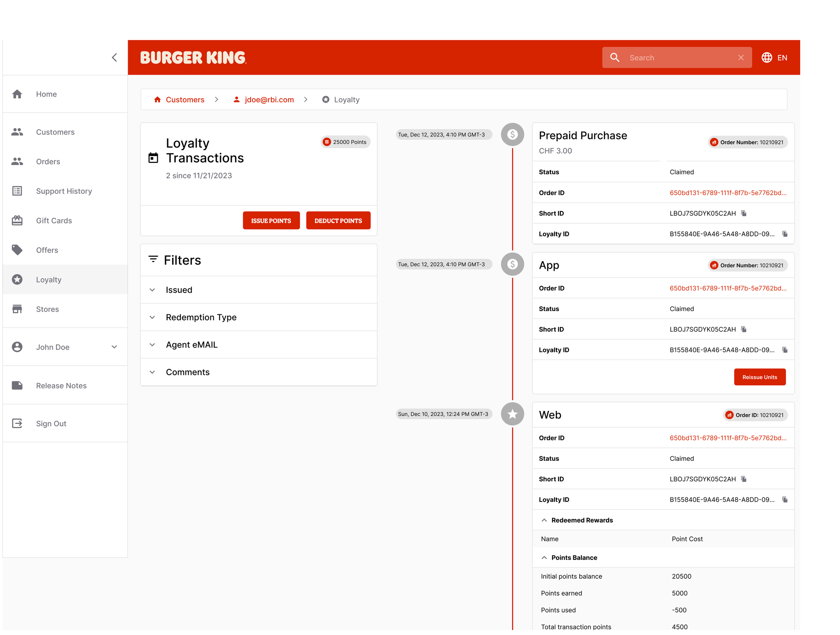Click the '2 since 11/21/2023' text

click(x=199, y=175)
